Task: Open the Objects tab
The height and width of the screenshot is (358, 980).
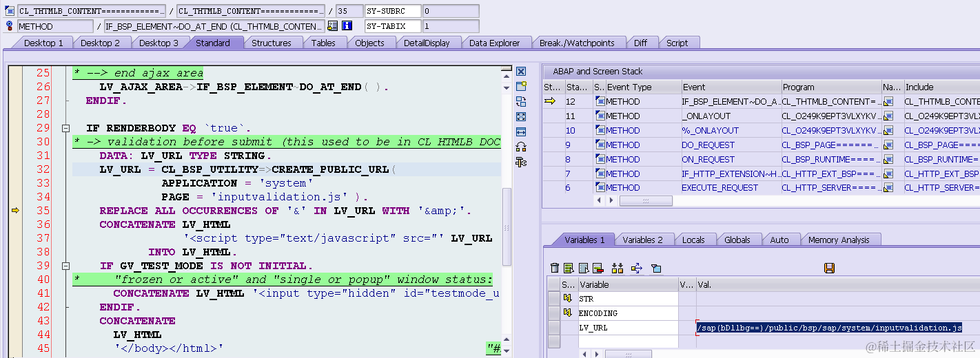Action: tap(369, 43)
